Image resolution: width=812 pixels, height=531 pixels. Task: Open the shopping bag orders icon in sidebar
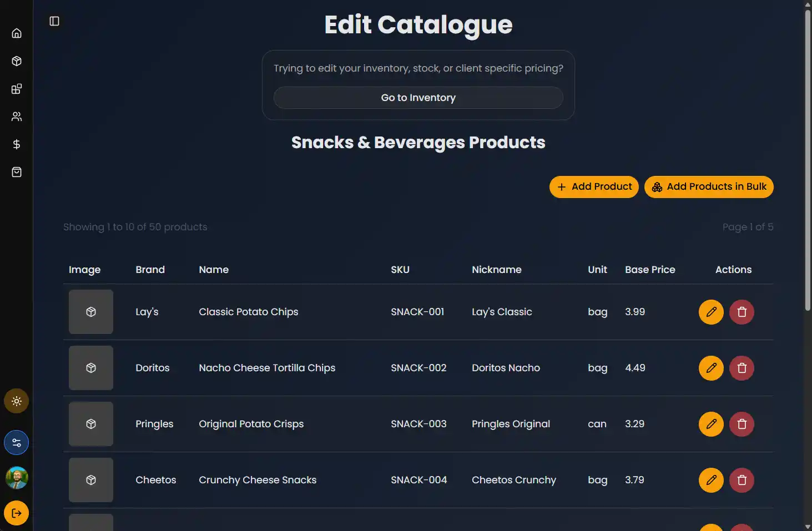coord(17,172)
